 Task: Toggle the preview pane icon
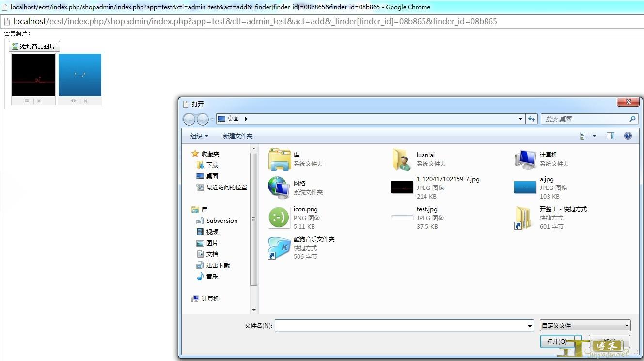pyautogui.click(x=611, y=136)
